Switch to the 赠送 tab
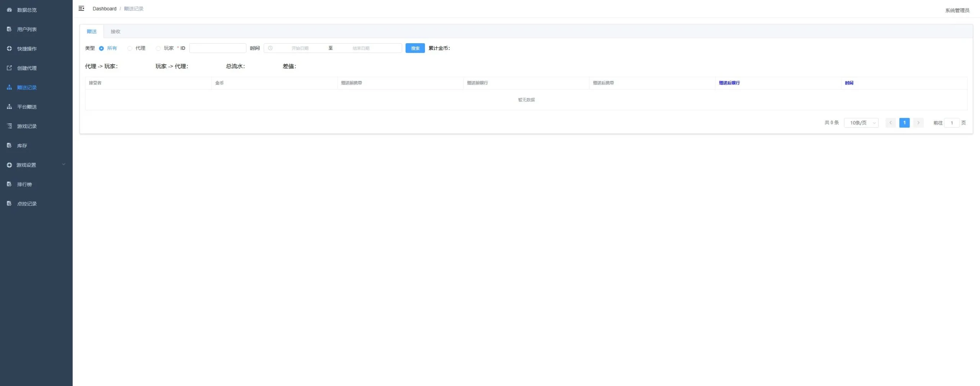980x386 pixels. tap(92, 31)
